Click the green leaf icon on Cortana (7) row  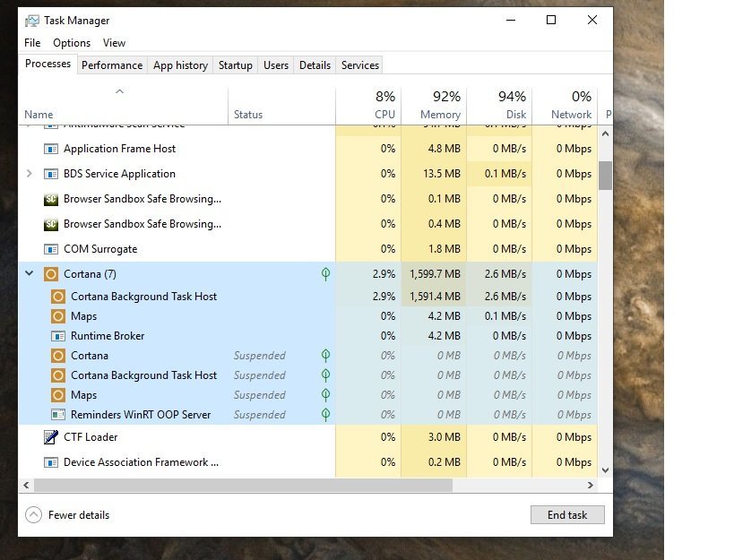(326, 274)
